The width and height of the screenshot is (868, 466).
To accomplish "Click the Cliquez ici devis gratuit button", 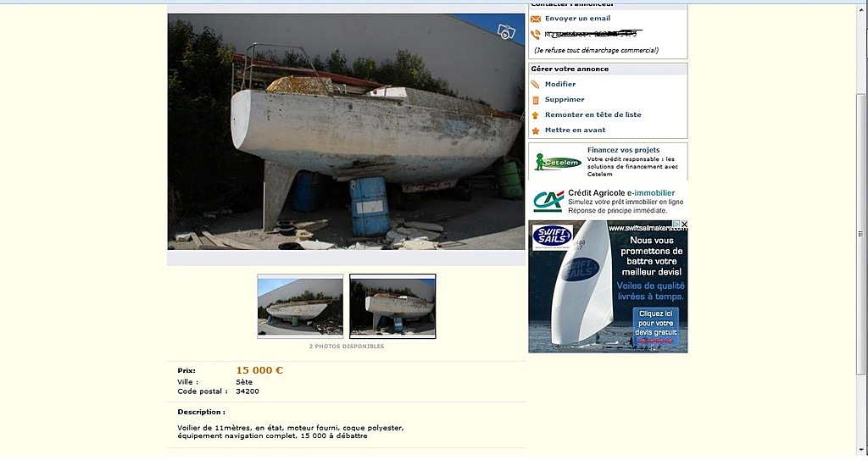I will click(x=656, y=325).
